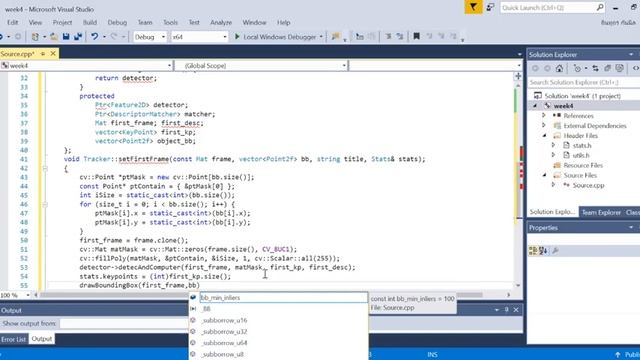This screenshot has height=360, width=640.
Task: Open the Debug menu
Action: pyautogui.click(x=117, y=22)
